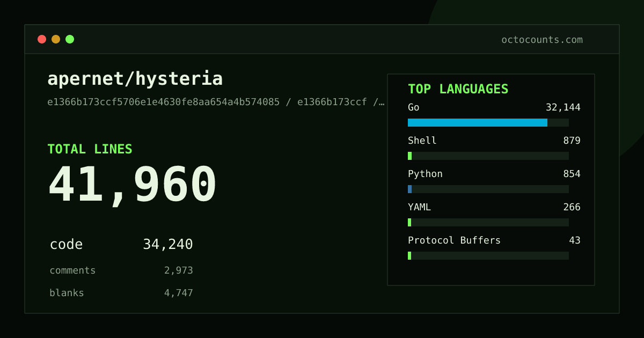Click the yellow minimize dot
The height and width of the screenshot is (338, 644).
[x=56, y=39]
